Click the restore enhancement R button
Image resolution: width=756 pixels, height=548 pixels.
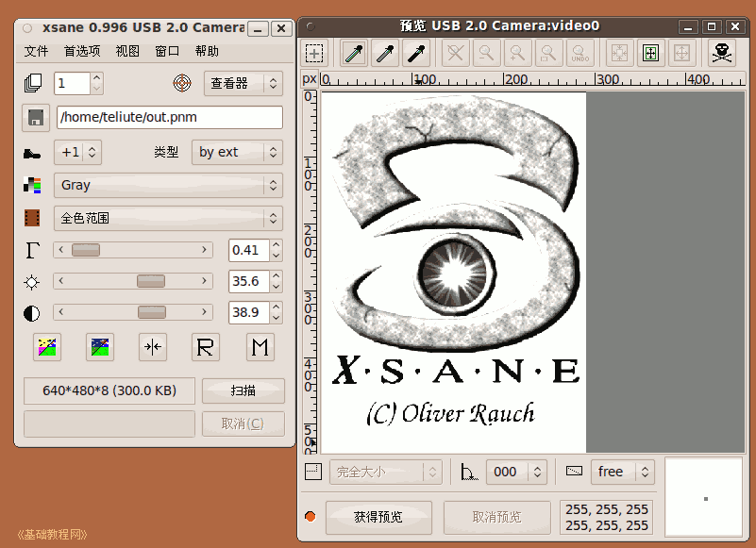(x=206, y=347)
